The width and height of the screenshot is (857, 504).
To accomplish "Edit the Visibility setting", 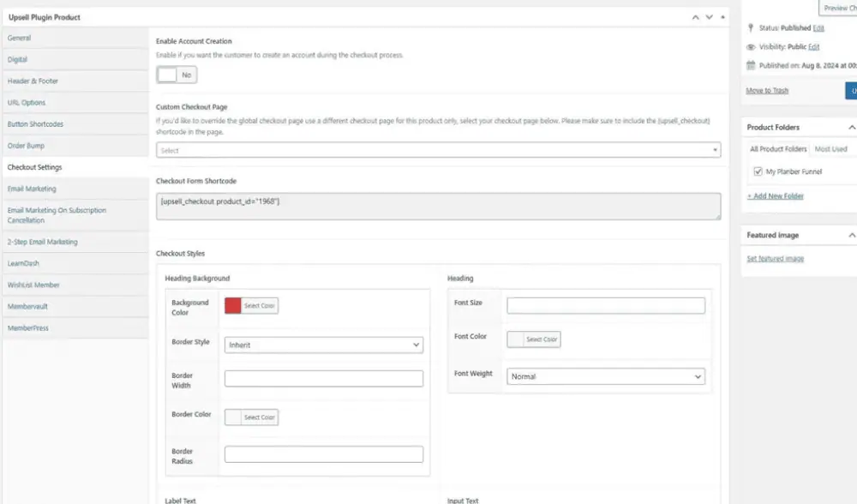I will pos(813,47).
